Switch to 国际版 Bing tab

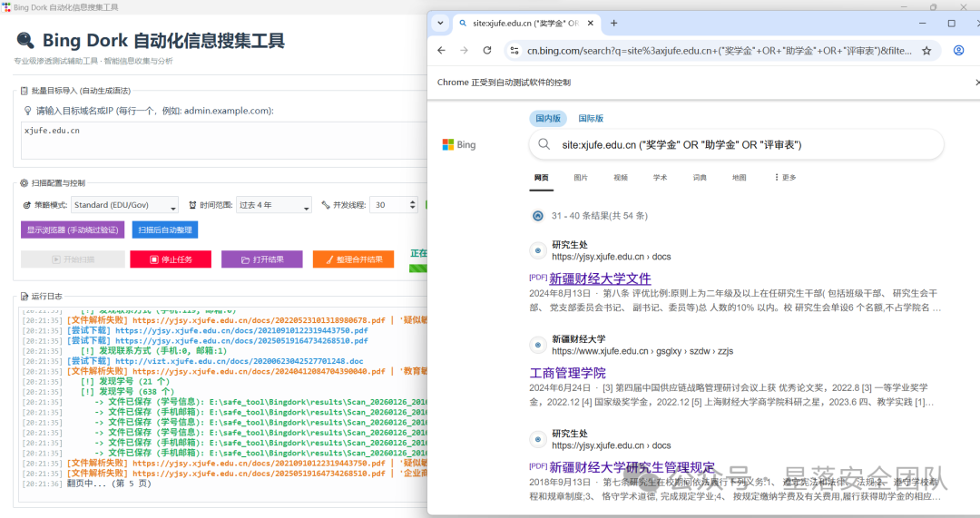pyautogui.click(x=591, y=118)
